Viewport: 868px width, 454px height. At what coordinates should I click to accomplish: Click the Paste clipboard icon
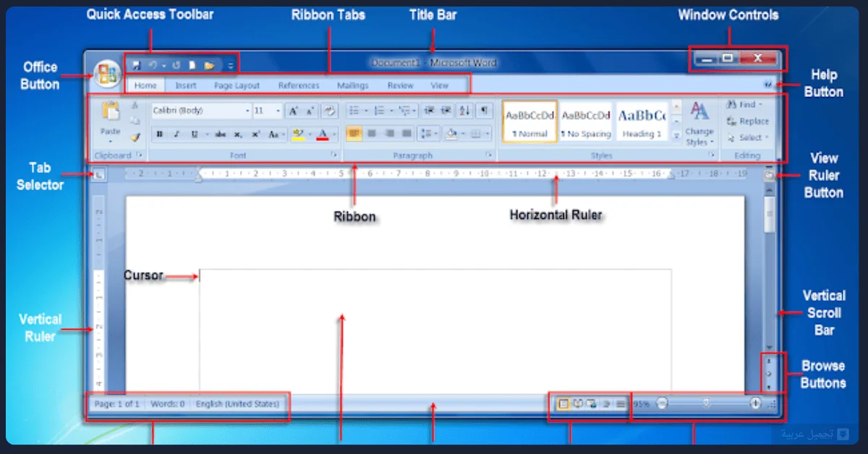(111, 111)
